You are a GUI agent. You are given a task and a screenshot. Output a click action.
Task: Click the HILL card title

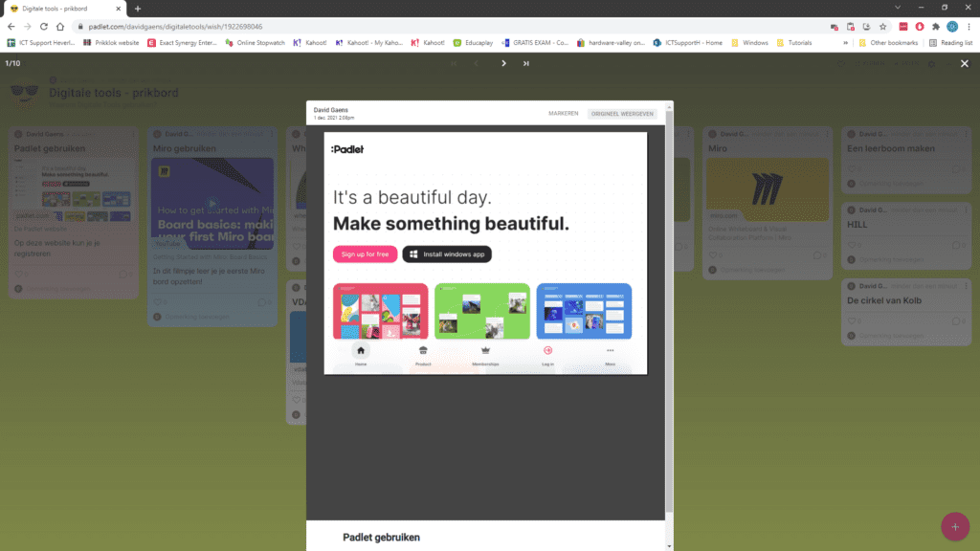[x=857, y=225]
